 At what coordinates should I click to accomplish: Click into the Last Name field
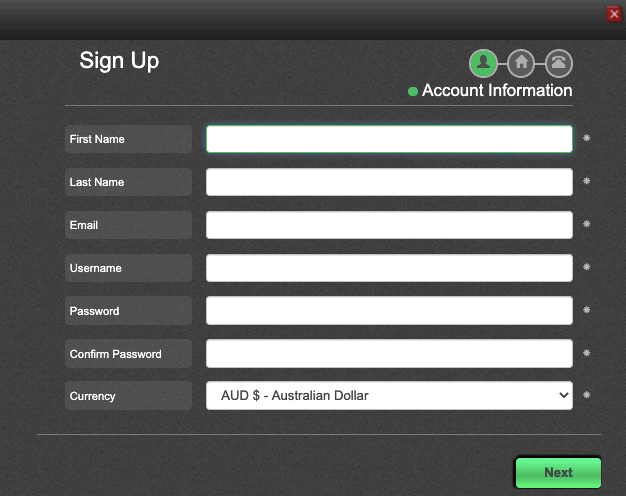coord(389,182)
